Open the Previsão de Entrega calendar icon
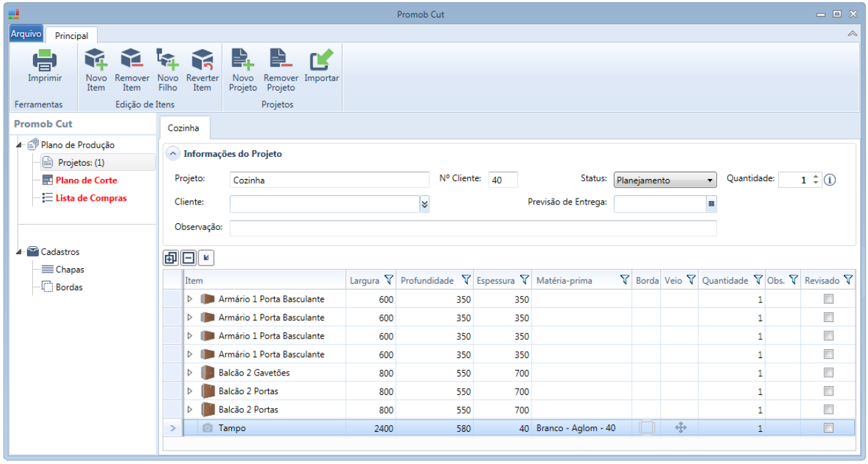The width and height of the screenshot is (868, 464). tap(711, 203)
